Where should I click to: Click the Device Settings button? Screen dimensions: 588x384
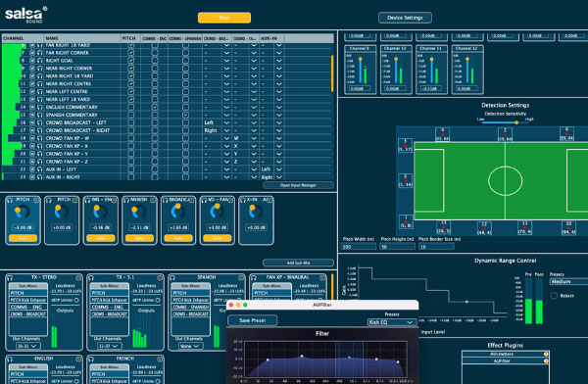(405, 18)
